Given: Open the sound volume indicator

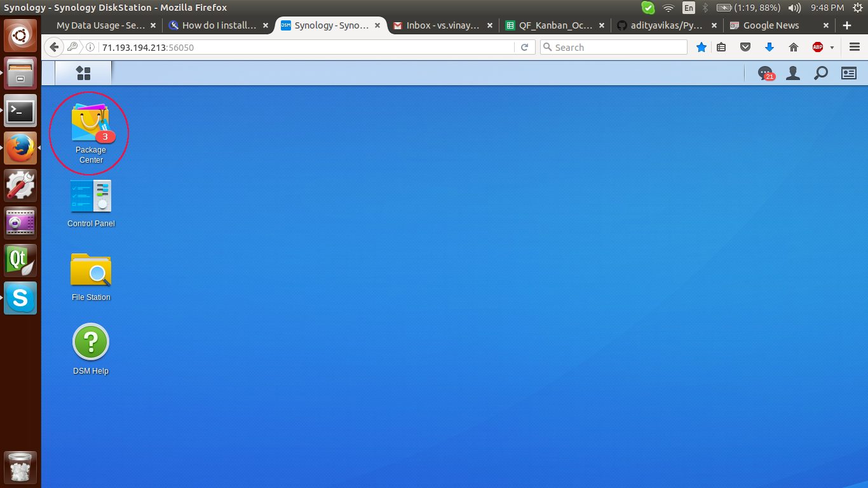Looking at the screenshot, I should (794, 8).
